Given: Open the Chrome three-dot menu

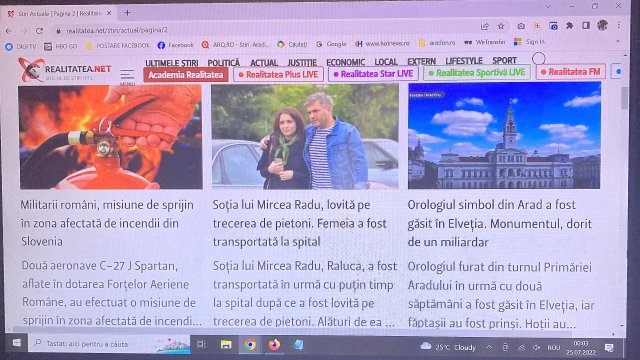Looking at the screenshot, I should coord(619,25).
